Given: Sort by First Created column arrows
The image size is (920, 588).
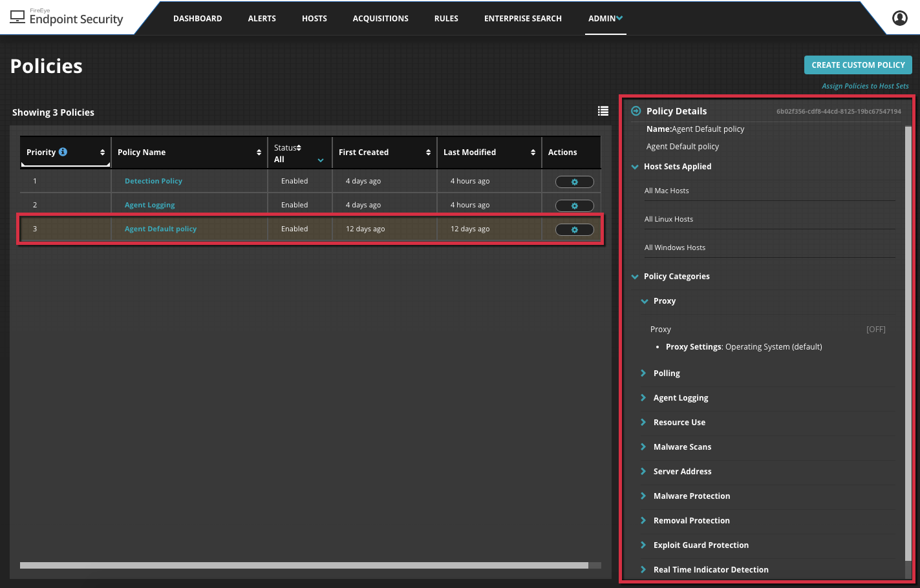Looking at the screenshot, I should click(428, 152).
